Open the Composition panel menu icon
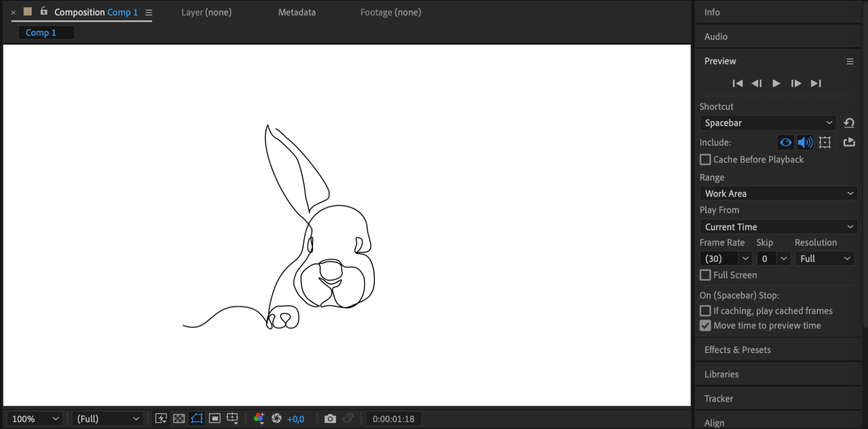 149,13
